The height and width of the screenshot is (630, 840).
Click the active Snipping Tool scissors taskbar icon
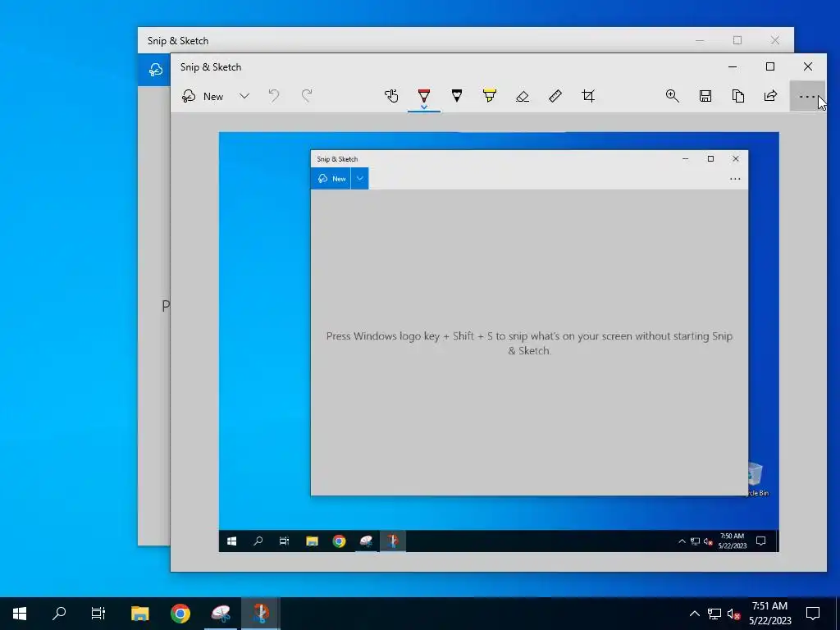260,614
